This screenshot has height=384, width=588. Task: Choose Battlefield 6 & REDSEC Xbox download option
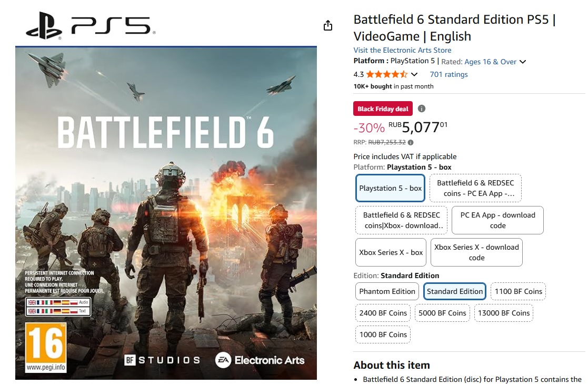[x=401, y=220]
